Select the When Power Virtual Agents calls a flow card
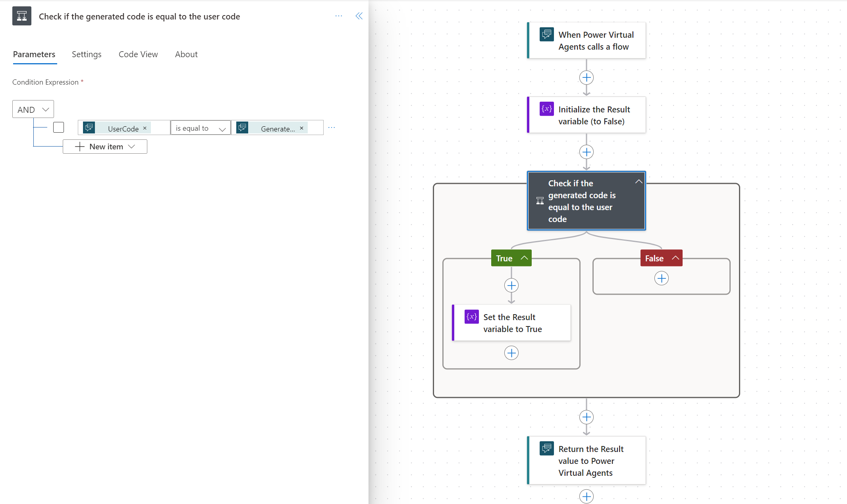The image size is (847, 504). (x=587, y=41)
